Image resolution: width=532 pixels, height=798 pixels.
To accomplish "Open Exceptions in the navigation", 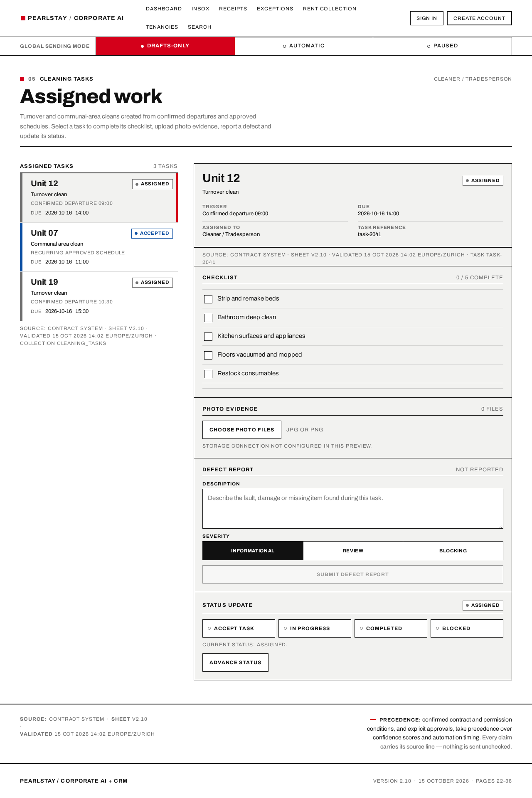I will tap(275, 9).
